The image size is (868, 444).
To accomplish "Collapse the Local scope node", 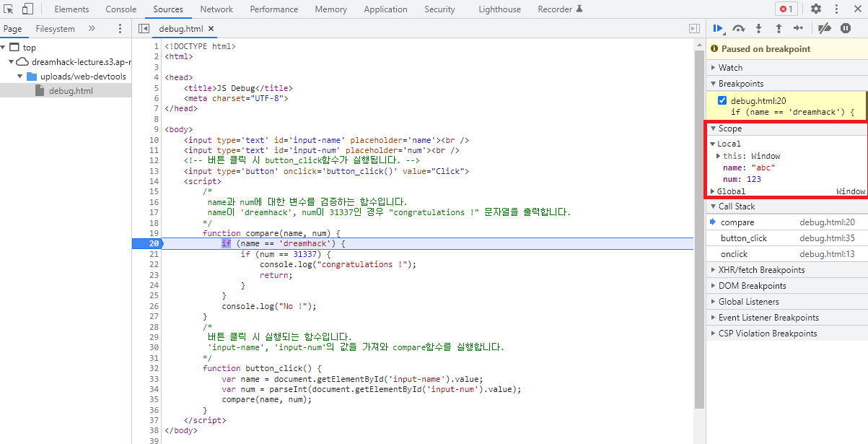I will (x=712, y=144).
